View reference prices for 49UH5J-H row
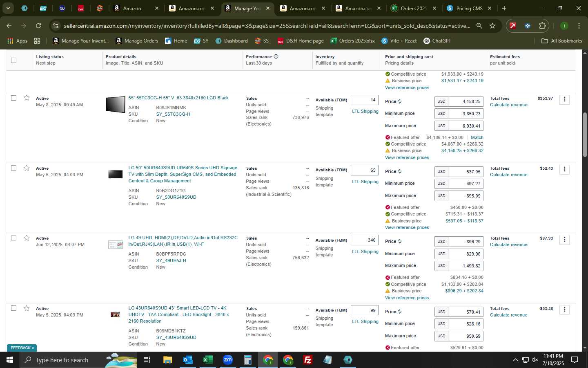Image resolution: width=588 pixels, height=368 pixels. pos(407,298)
